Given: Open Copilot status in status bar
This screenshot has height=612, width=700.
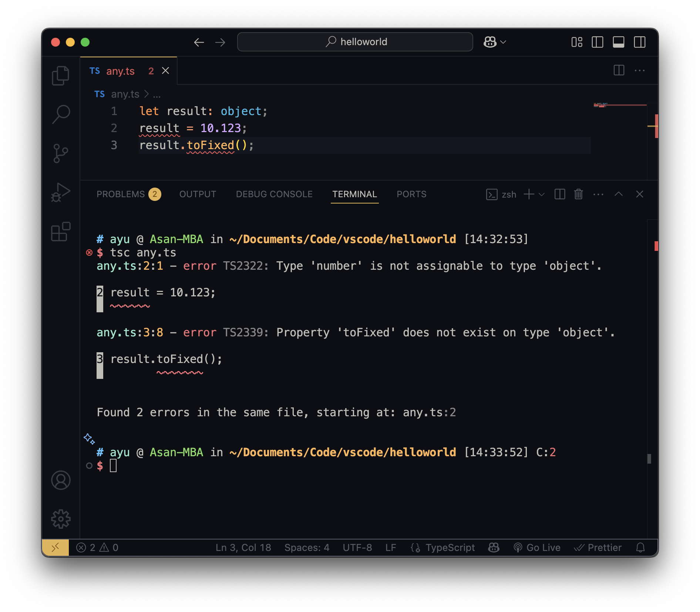Looking at the screenshot, I should pos(494,548).
